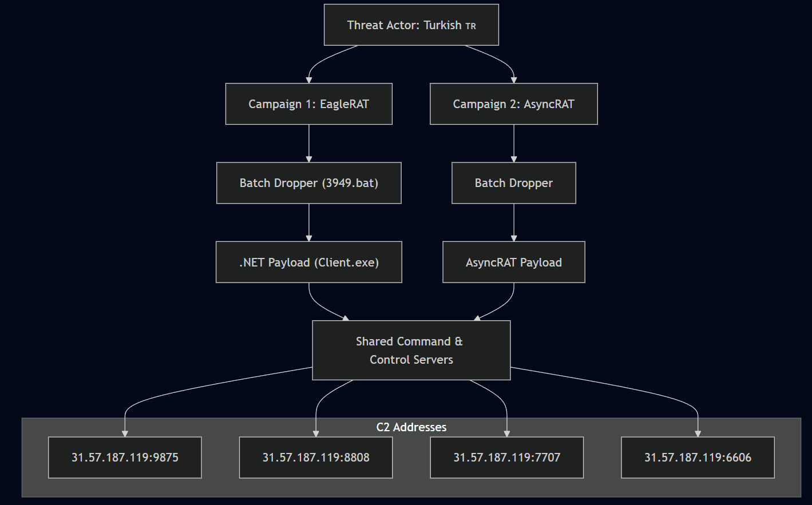
Task: Click the arrowhead above the 31.57.187.119:6606 node
Action: coord(698,433)
